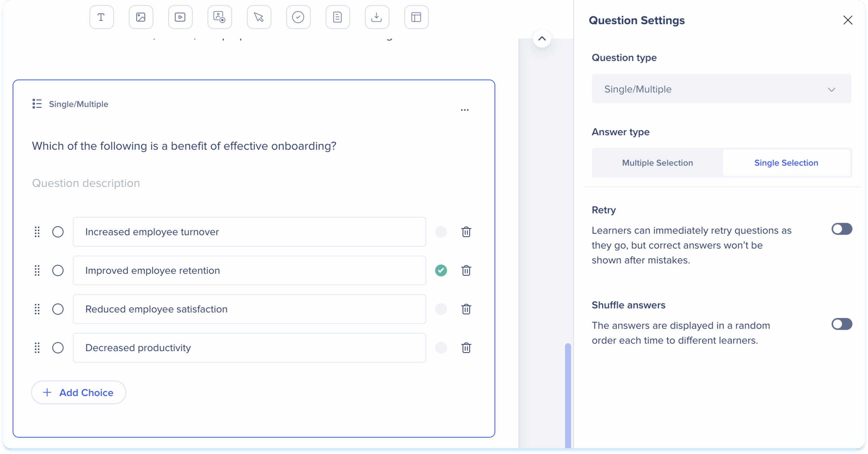Image resolution: width=868 pixels, height=454 pixels.
Task: Click the checkmark quiz block icon
Action: pos(298,17)
